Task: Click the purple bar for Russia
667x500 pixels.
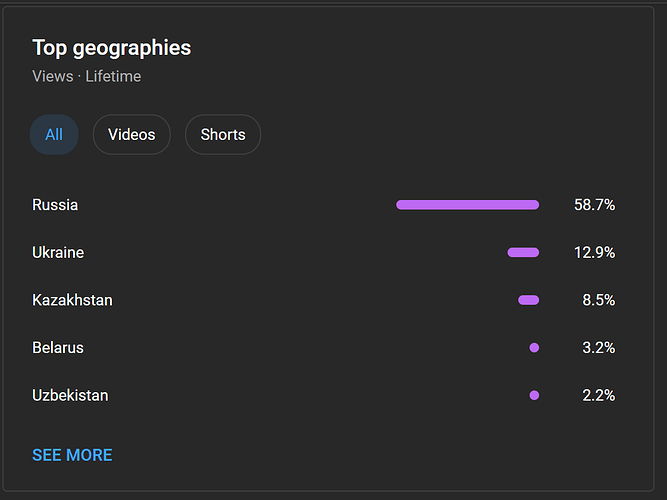Action: [x=467, y=205]
